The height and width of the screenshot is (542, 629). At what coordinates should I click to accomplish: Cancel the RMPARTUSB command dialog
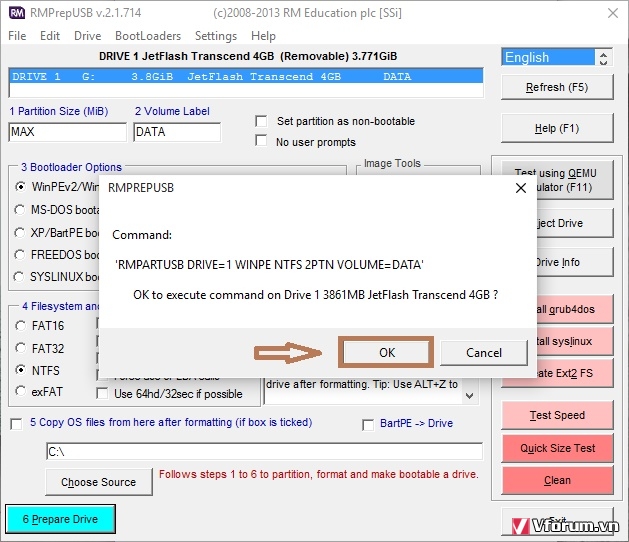[484, 353]
